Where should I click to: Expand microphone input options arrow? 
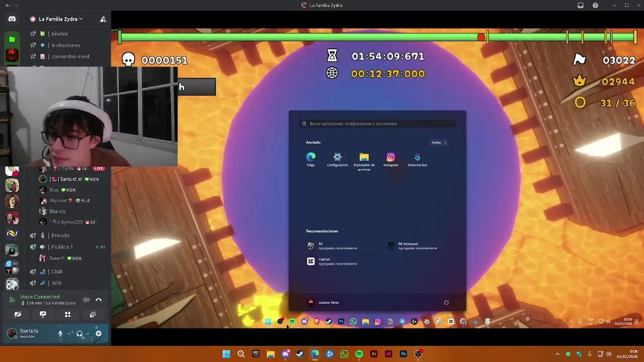coord(69,333)
